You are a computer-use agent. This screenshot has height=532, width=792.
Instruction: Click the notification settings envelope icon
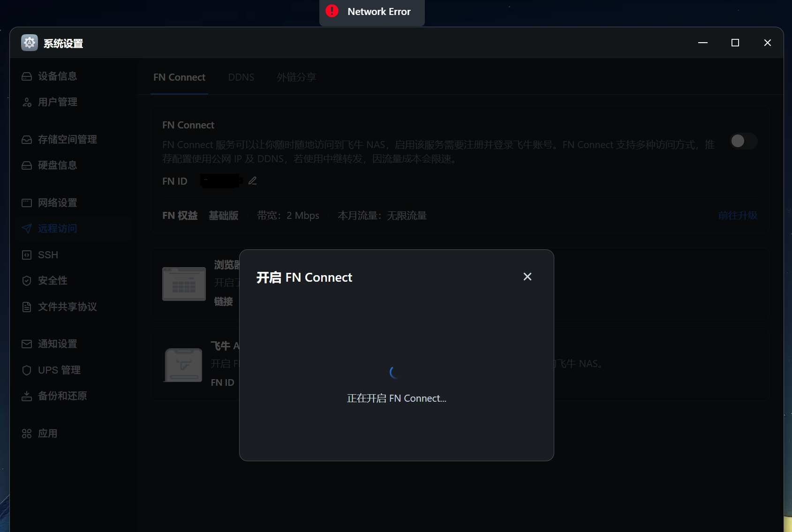[27, 344]
